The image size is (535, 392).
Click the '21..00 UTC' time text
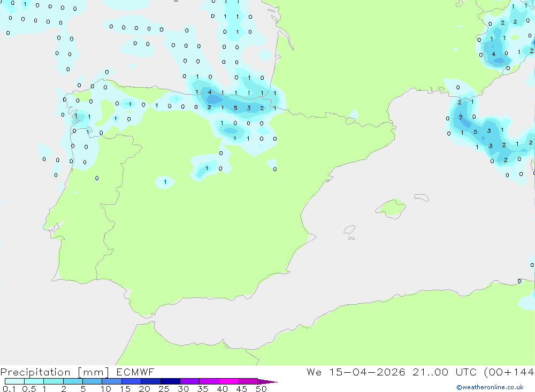coord(445,372)
